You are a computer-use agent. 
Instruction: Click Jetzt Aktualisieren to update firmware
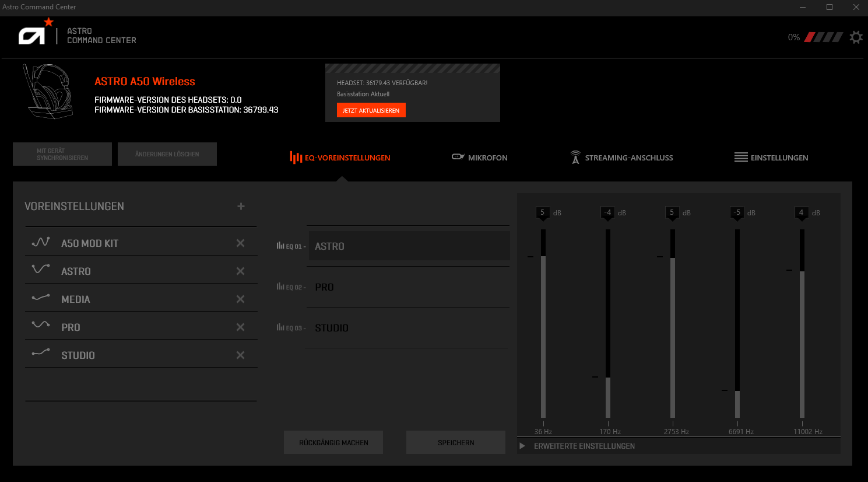371,110
